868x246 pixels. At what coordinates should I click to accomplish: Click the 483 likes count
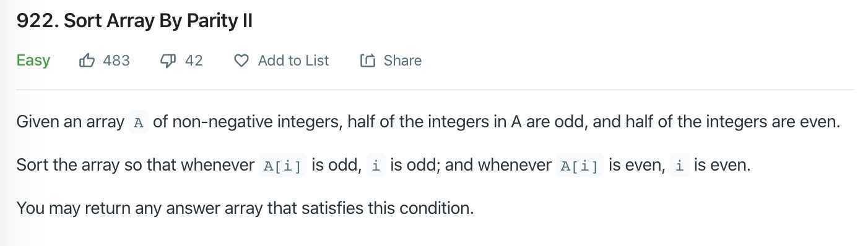[116, 61]
